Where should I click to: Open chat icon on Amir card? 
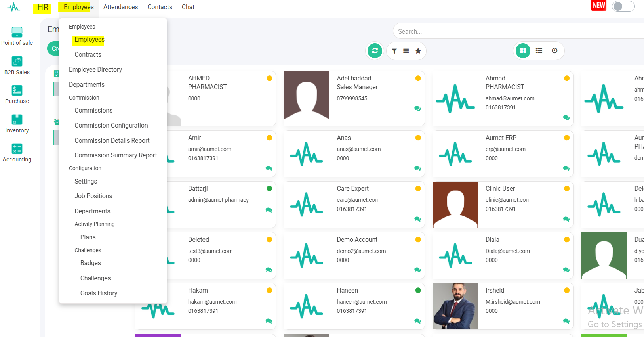pyautogui.click(x=269, y=168)
